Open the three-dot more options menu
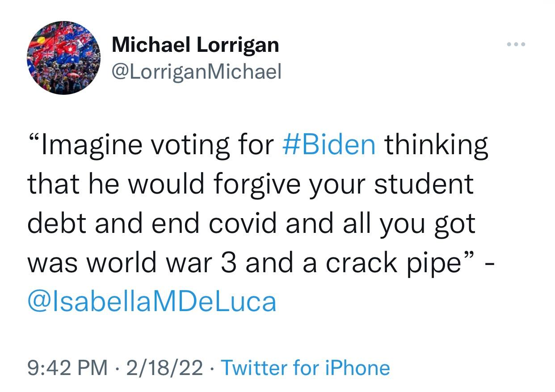Image resolution: width=555 pixels, height=392 pixels. (x=516, y=45)
